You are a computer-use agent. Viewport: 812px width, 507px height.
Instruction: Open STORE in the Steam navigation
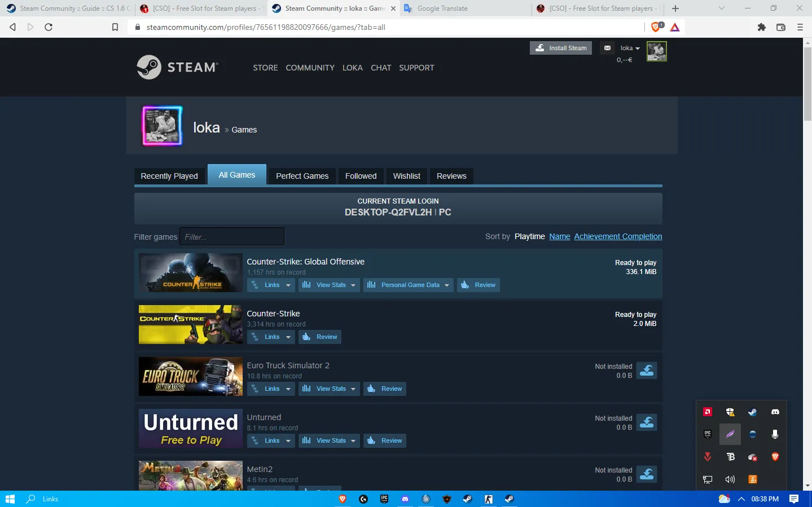[265, 68]
